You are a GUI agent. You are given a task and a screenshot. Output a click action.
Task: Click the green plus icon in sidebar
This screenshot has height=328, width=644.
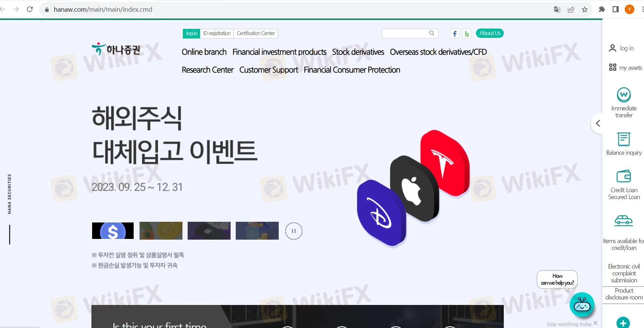[x=623, y=323]
